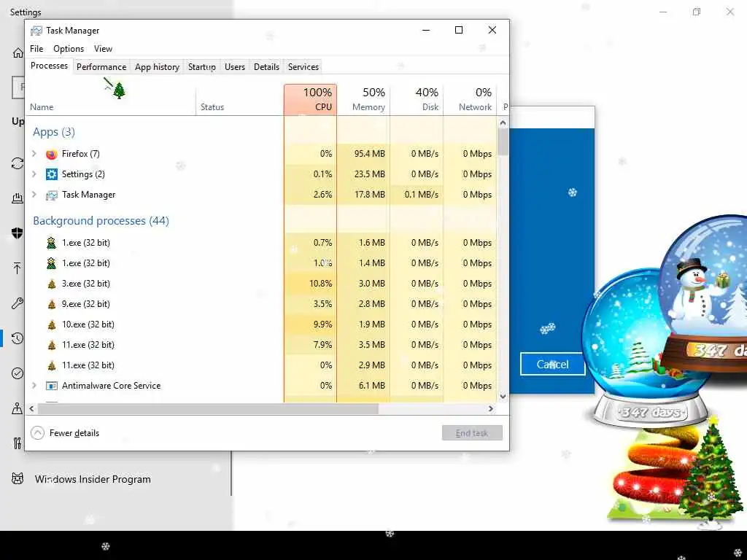The width and height of the screenshot is (747, 560).
Task: Click Cancel in the blue dialog
Action: tap(553, 365)
